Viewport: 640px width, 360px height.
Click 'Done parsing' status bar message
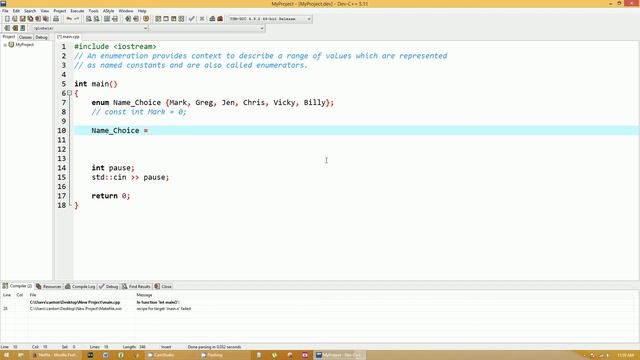(214, 347)
